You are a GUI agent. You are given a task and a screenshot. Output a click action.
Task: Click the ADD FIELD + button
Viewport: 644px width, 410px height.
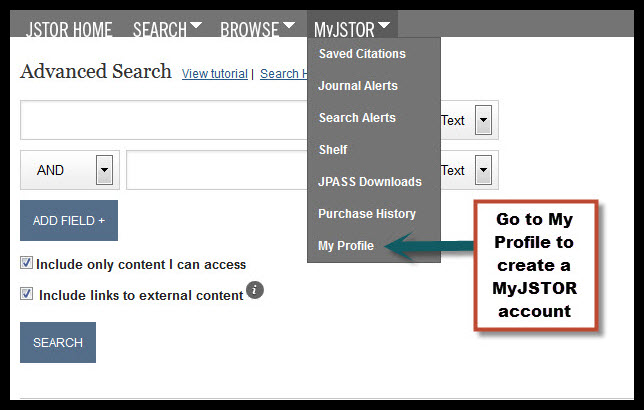tap(69, 221)
